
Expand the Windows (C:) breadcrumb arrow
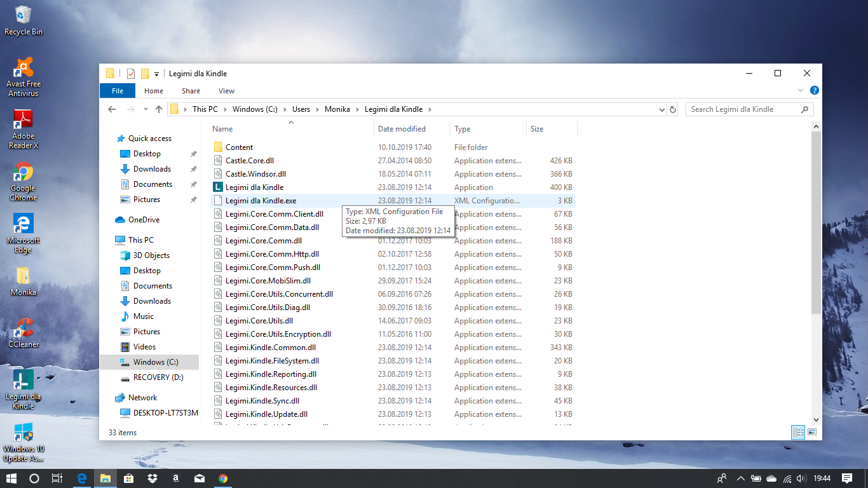pyautogui.click(x=285, y=109)
